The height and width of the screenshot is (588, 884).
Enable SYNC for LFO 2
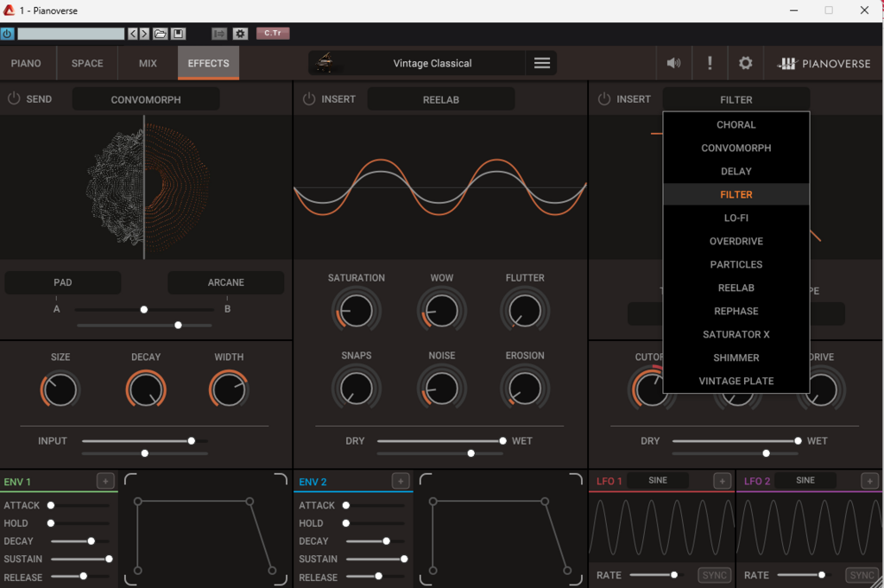862,575
